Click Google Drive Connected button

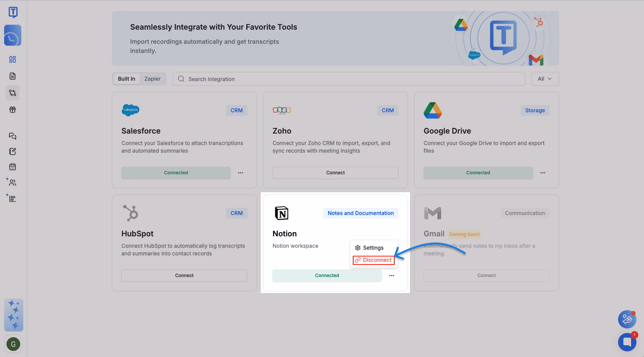pyautogui.click(x=478, y=173)
